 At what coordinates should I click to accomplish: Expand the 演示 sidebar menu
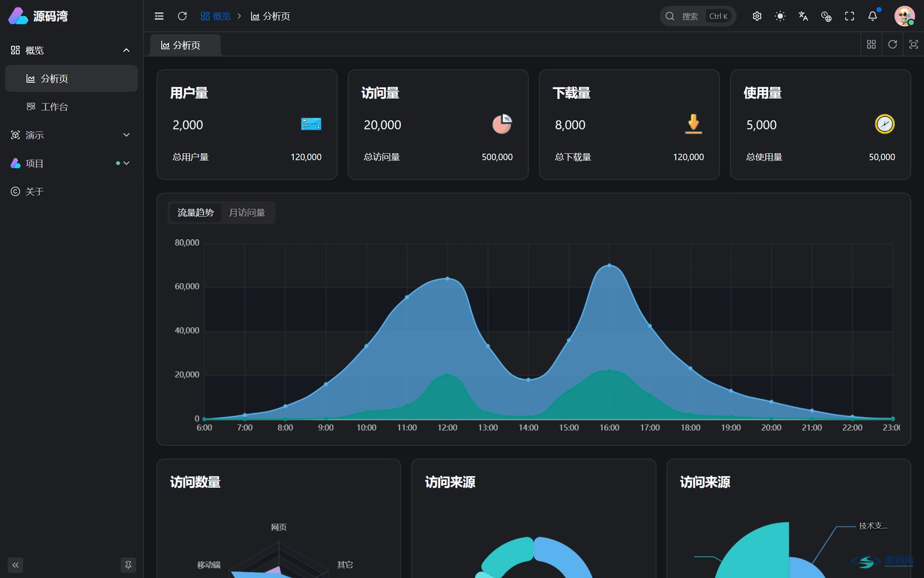point(72,135)
